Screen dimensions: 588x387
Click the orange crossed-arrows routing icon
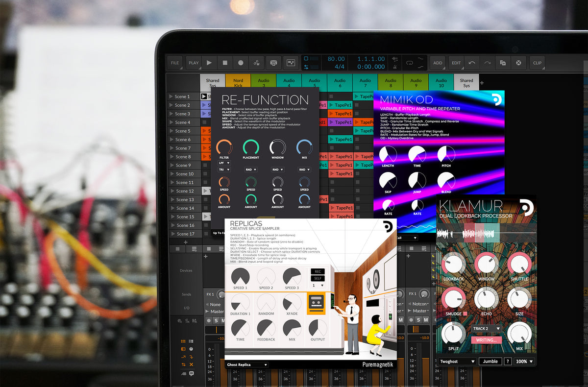tap(183, 364)
